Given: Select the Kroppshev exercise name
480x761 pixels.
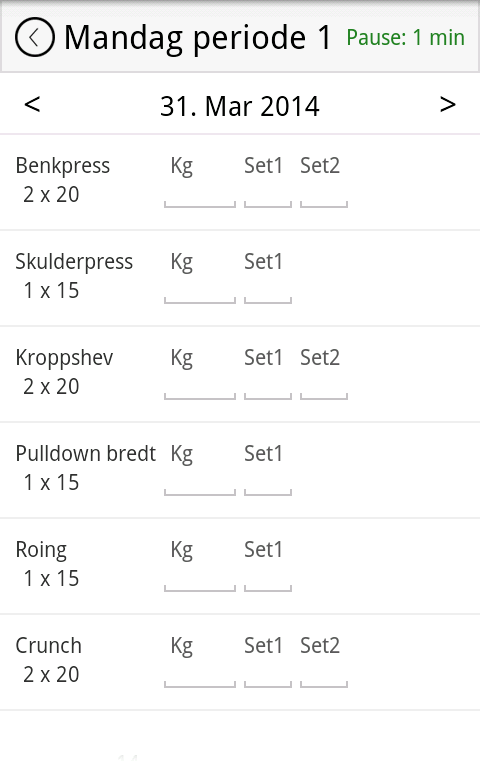Looking at the screenshot, I should [64, 359].
